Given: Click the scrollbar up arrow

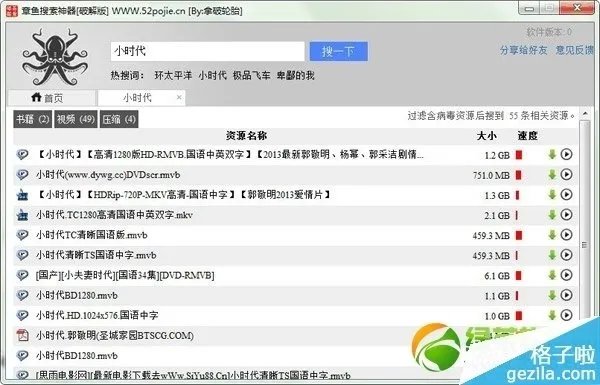Looking at the screenshot, I should coord(584,114).
